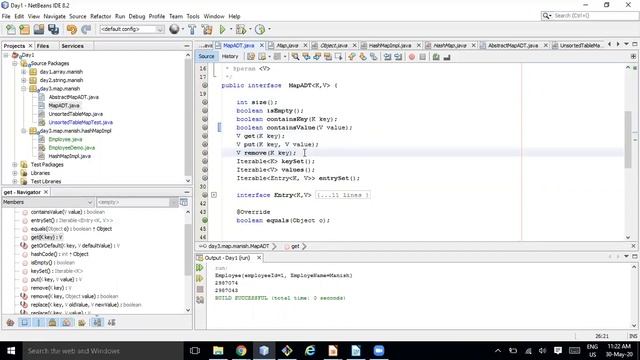Open the Tools menu
The width and height of the screenshot is (640, 360).
(x=193, y=16)
